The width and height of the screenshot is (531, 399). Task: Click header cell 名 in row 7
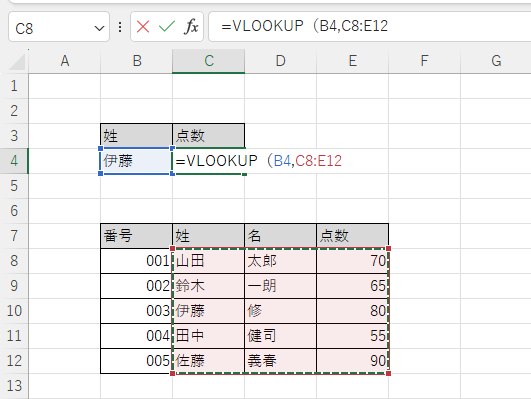280,236
